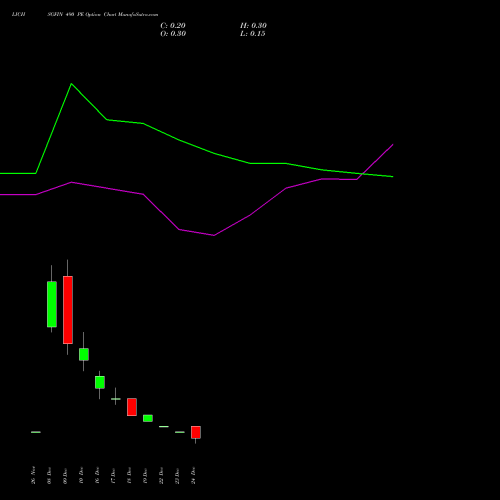The height and width of the screenshot is (500, 500).
Task: Click the flat candle for 26 Nov
Action: point(36,432)
